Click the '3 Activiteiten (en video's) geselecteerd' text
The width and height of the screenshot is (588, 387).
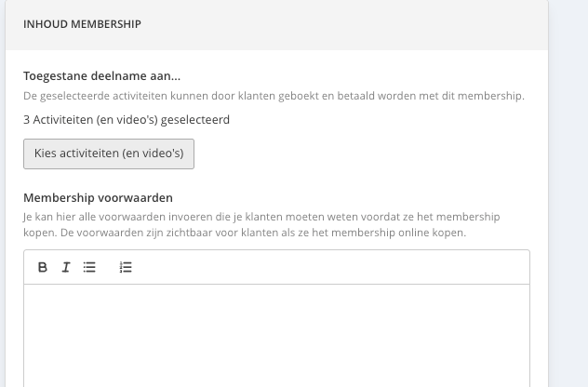tap(127, 120)
